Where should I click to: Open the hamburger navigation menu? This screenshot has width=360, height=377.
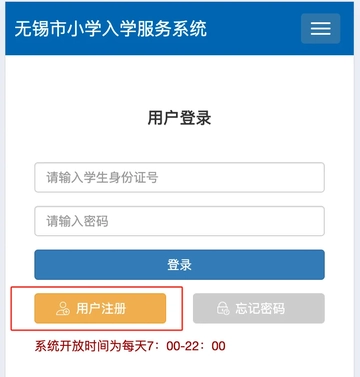[320, 28]
